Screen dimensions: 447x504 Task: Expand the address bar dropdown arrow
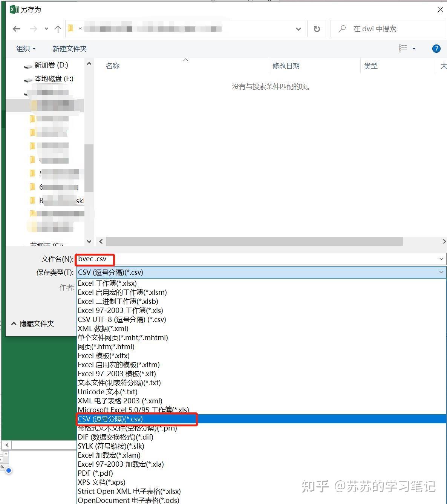pyautogui.click(x=298, y=29)
